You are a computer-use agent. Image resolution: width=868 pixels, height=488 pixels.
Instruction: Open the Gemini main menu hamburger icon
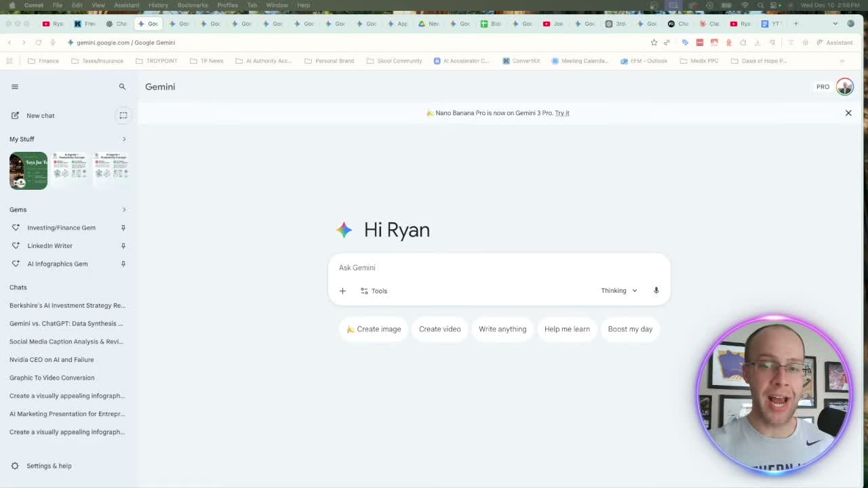point(14,87)
